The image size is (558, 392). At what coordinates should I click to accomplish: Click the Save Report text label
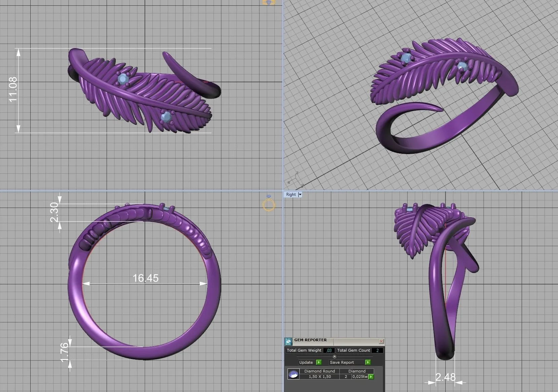point(342,362)
